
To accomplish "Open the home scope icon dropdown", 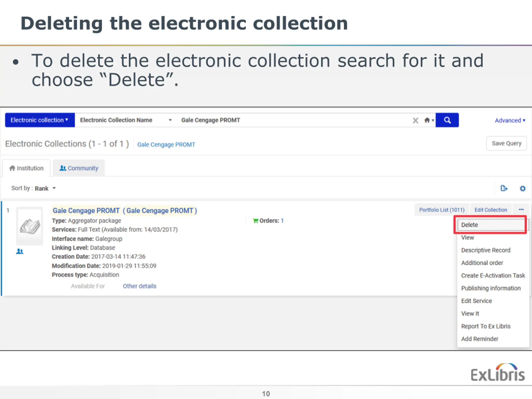I will (429, 120).
